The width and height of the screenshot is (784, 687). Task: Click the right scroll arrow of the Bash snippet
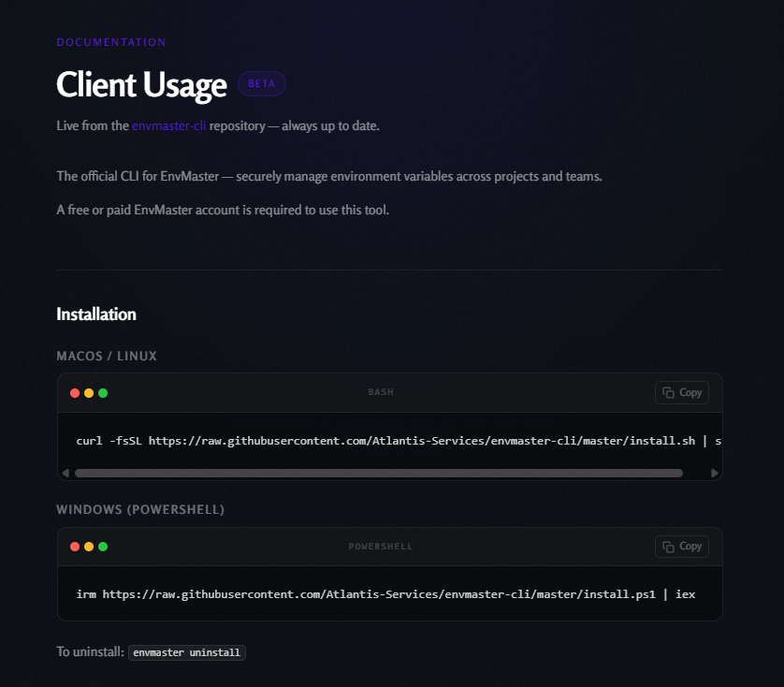pos(716,473)
